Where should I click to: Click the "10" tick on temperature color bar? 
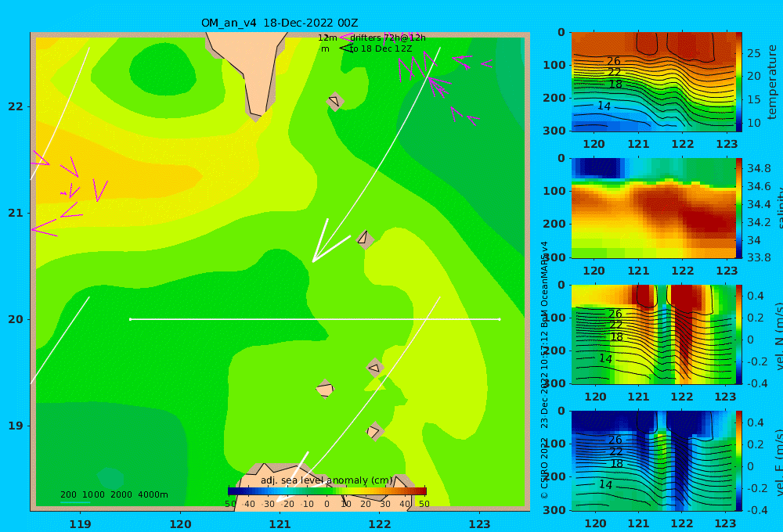[754, 123]
